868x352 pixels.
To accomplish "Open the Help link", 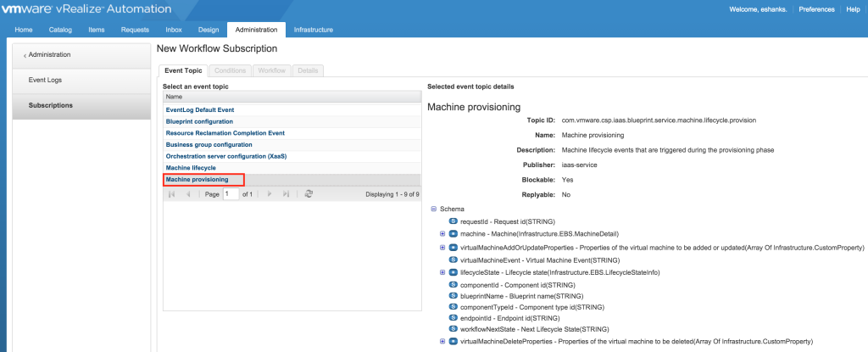I will 853,9.
